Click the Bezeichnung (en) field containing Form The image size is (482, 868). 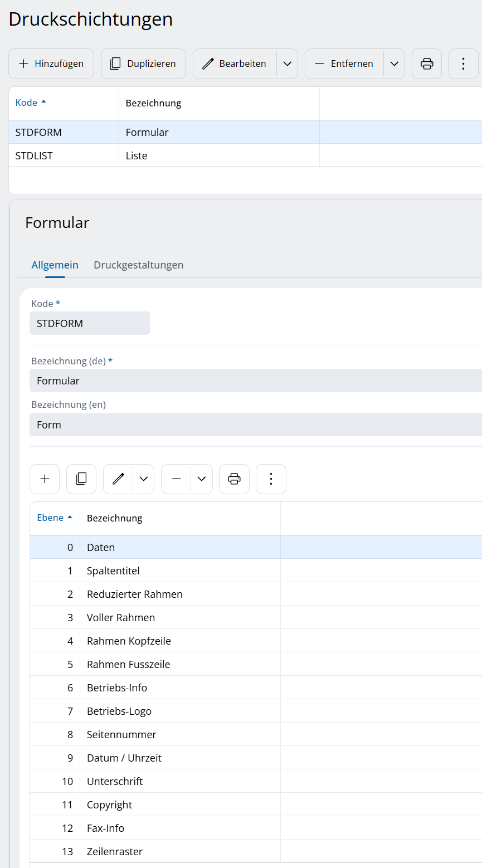[255, 425]
